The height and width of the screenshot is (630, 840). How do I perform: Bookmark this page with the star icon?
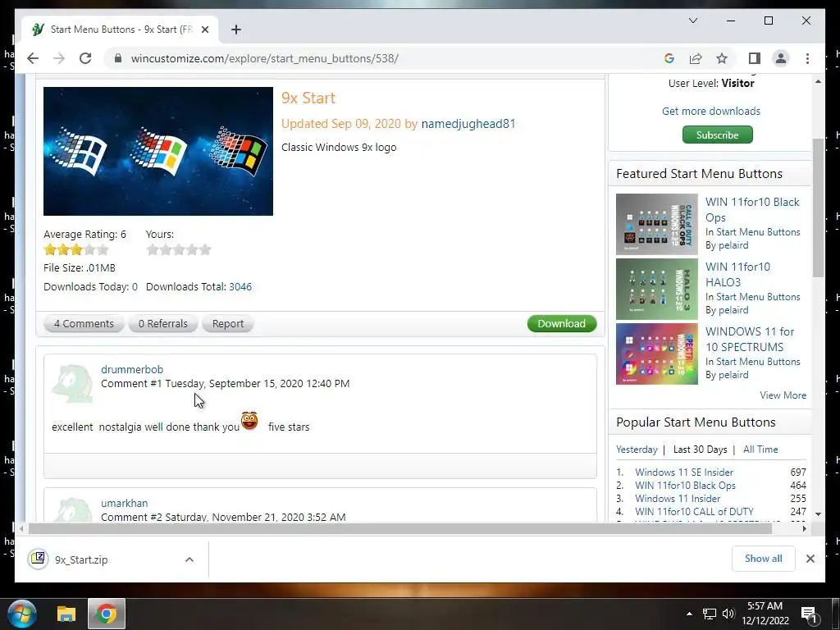coord(722,58)
